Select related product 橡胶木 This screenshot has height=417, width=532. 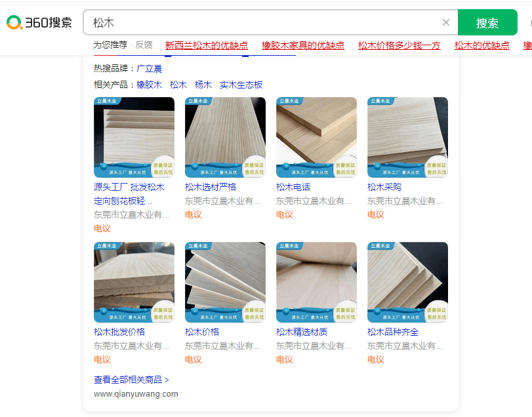(x=150, y=85)
